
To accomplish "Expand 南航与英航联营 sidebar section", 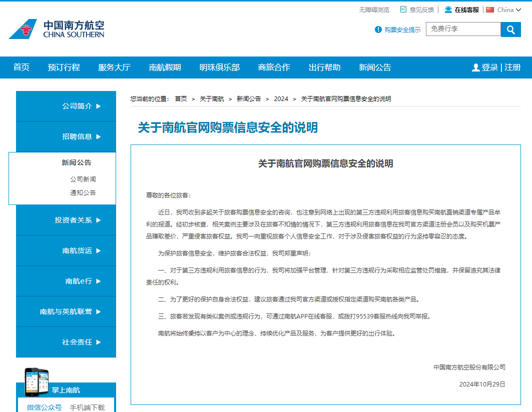I will [66, 311].
